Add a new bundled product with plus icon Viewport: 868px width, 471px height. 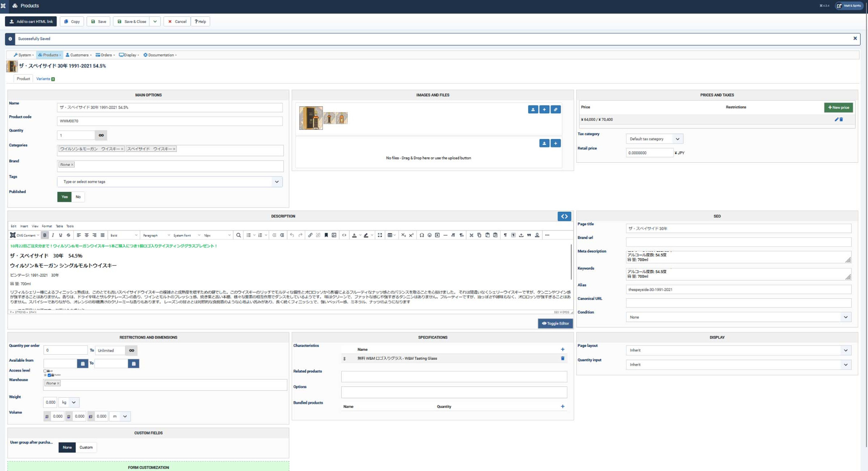[x=562, y=406]
